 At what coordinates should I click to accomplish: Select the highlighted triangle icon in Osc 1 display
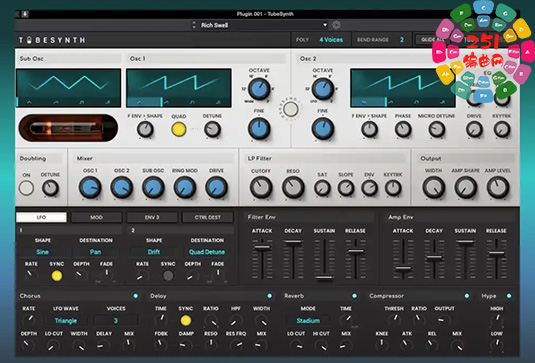click(x=140, y=102)
